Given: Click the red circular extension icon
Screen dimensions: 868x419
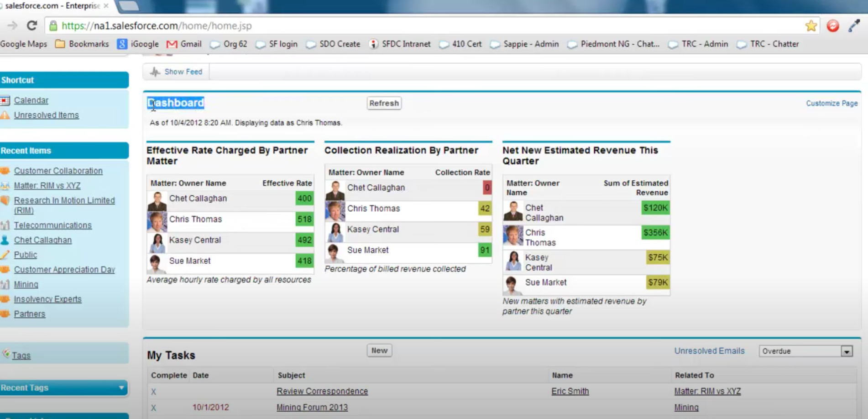Looking at the screenshot, I should point(833,26).
